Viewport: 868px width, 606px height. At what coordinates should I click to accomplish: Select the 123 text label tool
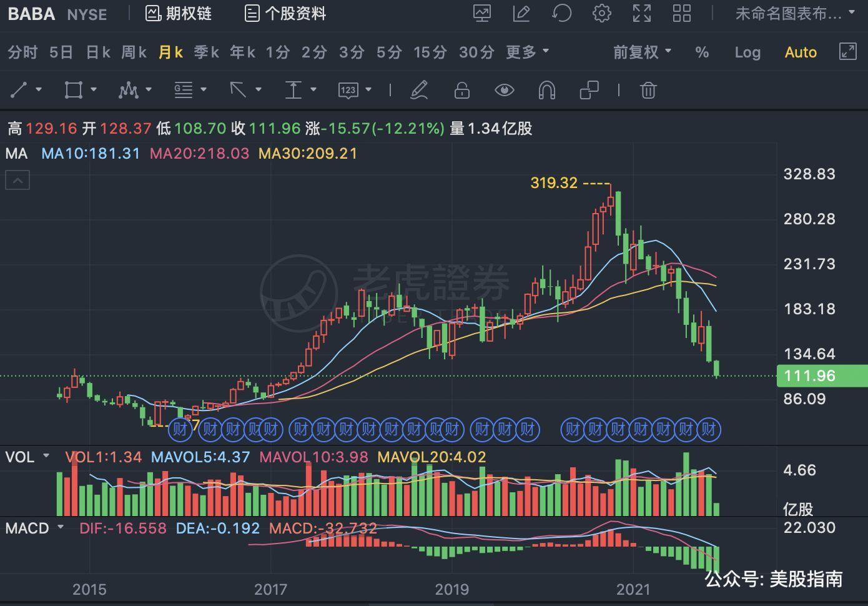(x=348, y=91)
